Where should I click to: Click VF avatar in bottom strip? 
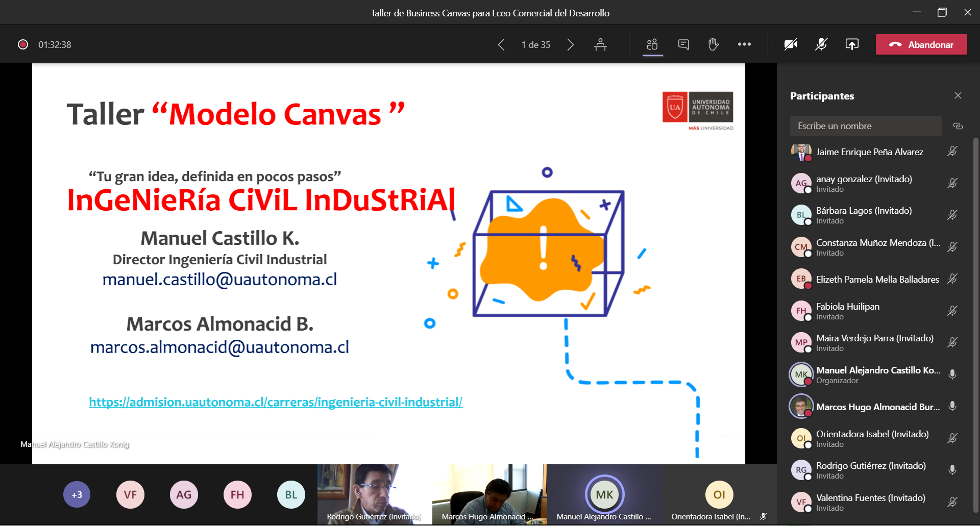pyautogui.click(x=130, y=494)
